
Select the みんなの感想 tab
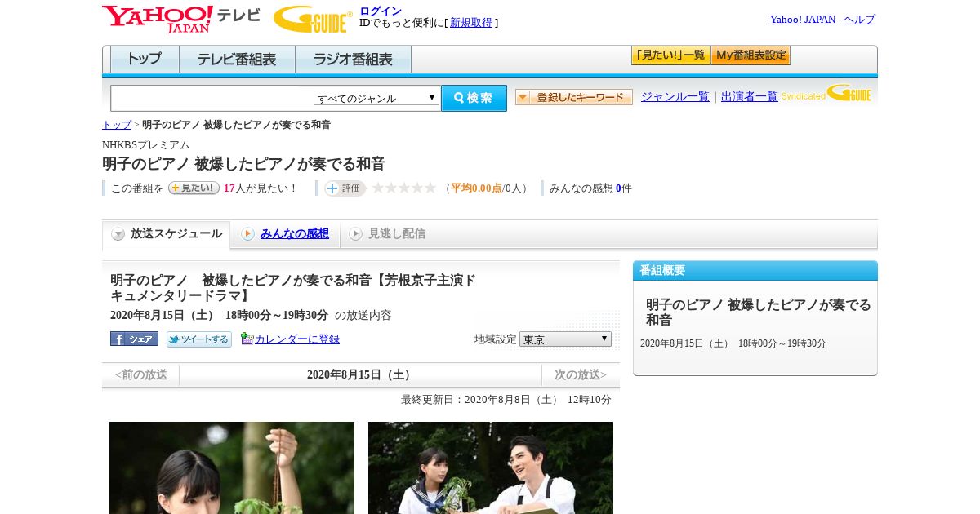click(x=295, y=233)
